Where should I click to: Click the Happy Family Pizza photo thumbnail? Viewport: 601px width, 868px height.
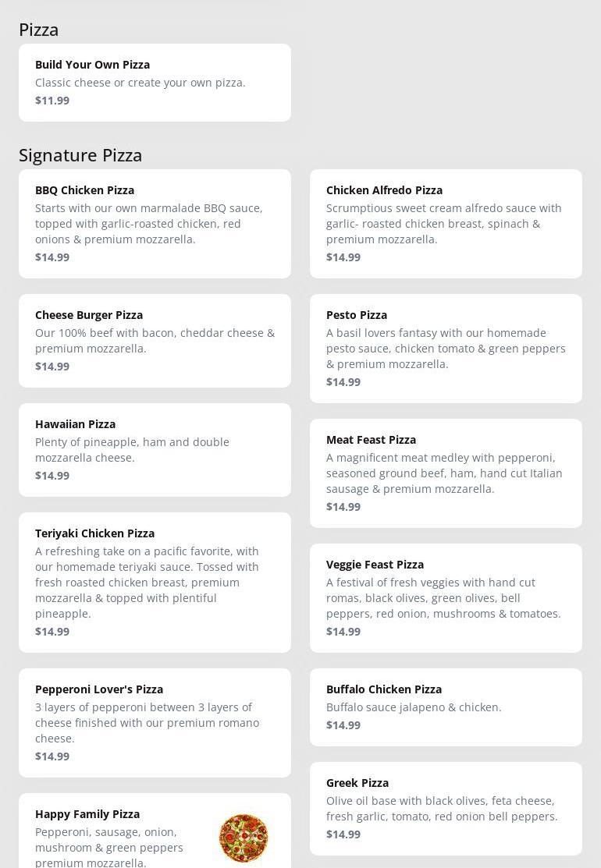click(x=244, y=838)
